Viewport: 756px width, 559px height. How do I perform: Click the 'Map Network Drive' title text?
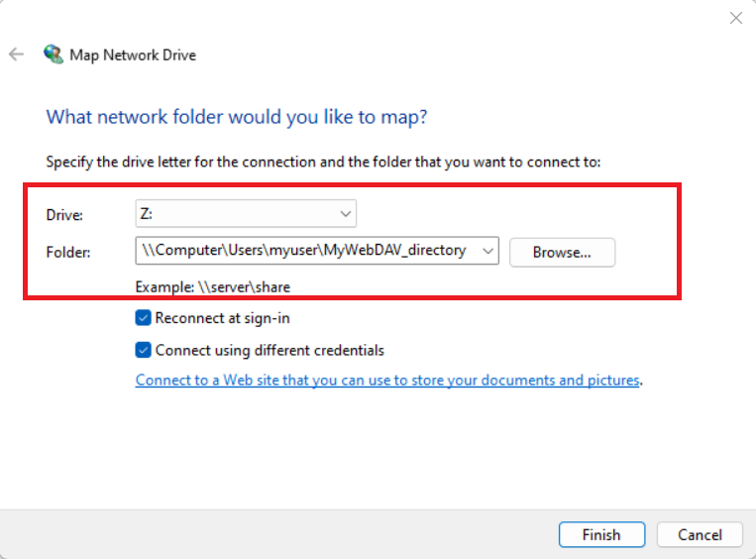click(x=133, y=55)
